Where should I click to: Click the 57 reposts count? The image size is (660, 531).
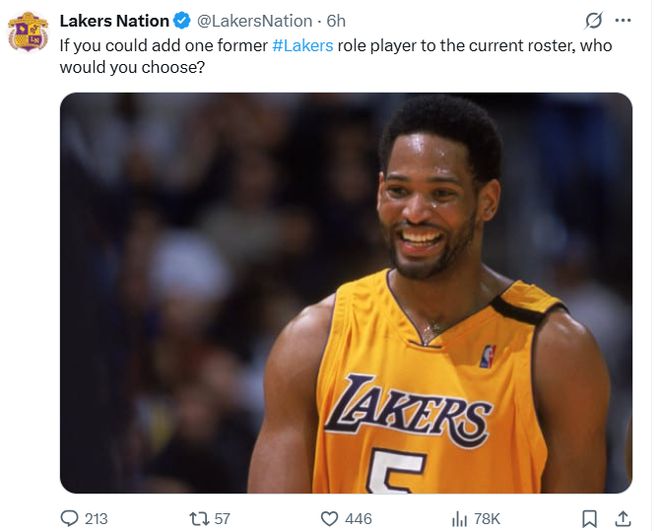[x=222, y=518]
